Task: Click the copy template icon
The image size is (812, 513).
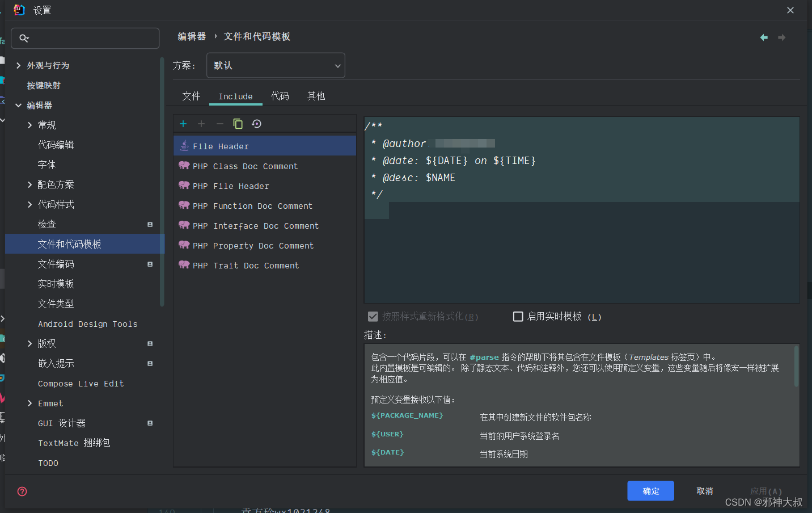Action: coord(238,124)
